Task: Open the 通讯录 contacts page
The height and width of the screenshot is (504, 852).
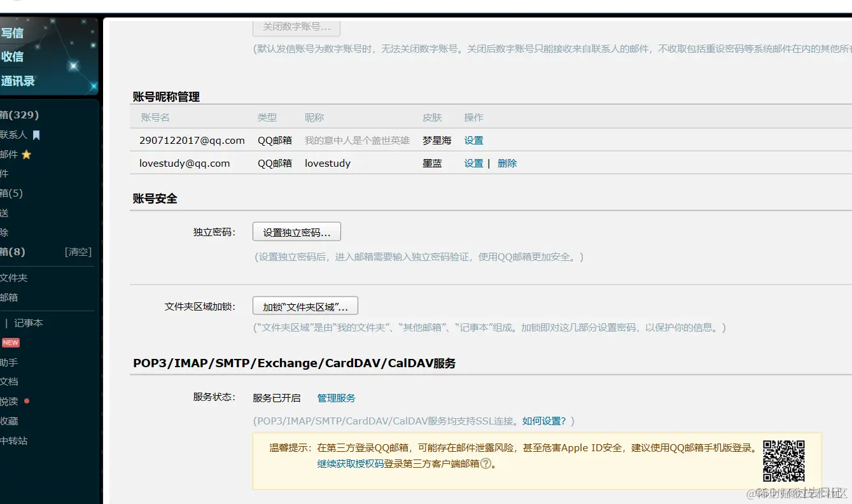Action: tap(18, 81)
